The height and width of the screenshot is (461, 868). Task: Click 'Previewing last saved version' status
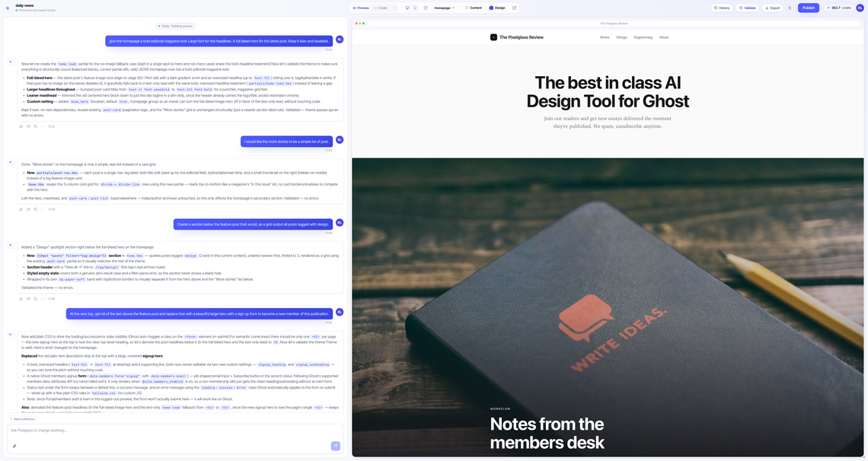[37, 11]
